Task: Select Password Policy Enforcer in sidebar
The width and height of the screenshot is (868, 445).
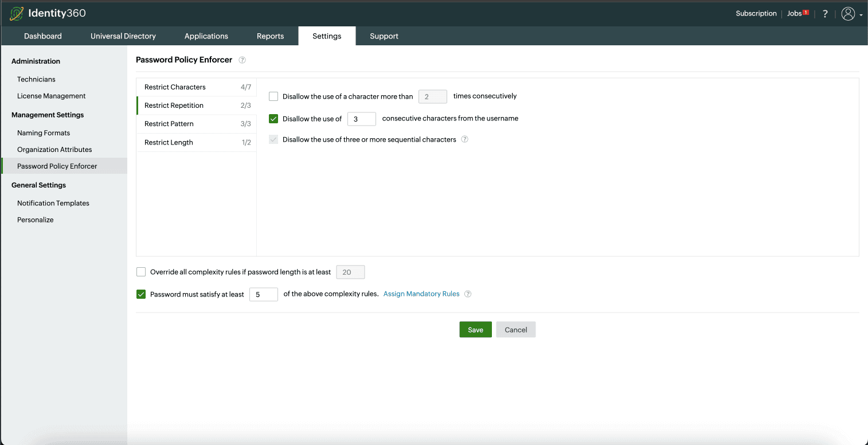Action: click(64, 166)
